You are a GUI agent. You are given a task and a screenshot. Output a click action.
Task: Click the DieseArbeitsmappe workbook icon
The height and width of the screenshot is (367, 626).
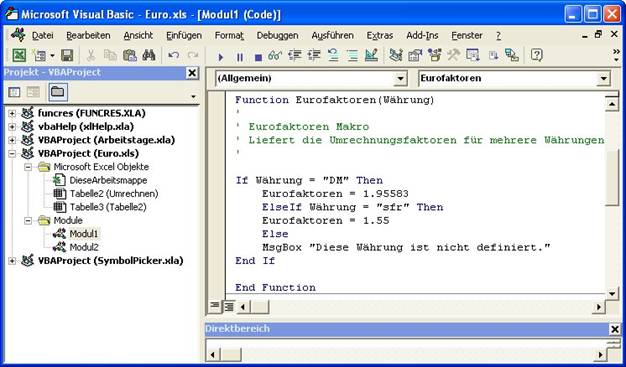(59, 180)
